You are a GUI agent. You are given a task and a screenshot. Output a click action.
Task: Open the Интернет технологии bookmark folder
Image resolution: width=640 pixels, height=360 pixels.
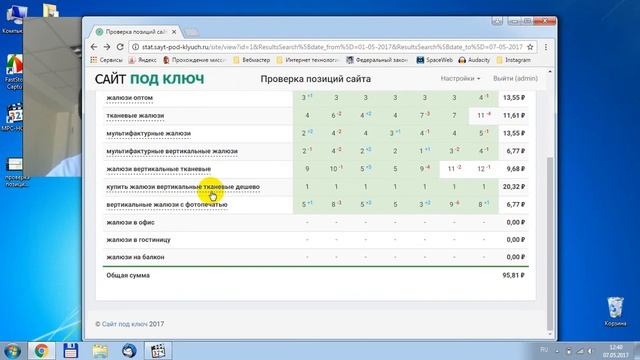(308, 60)
